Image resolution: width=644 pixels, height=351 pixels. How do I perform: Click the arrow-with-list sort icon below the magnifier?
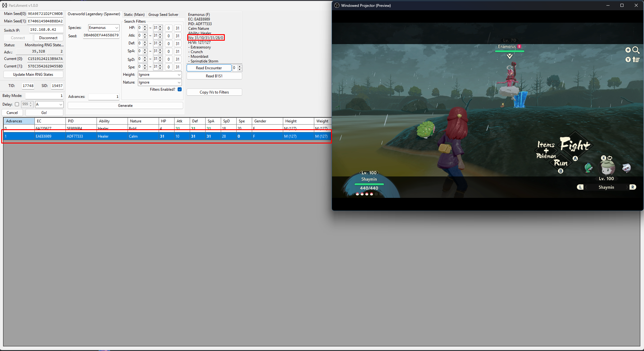pos(636,60)
